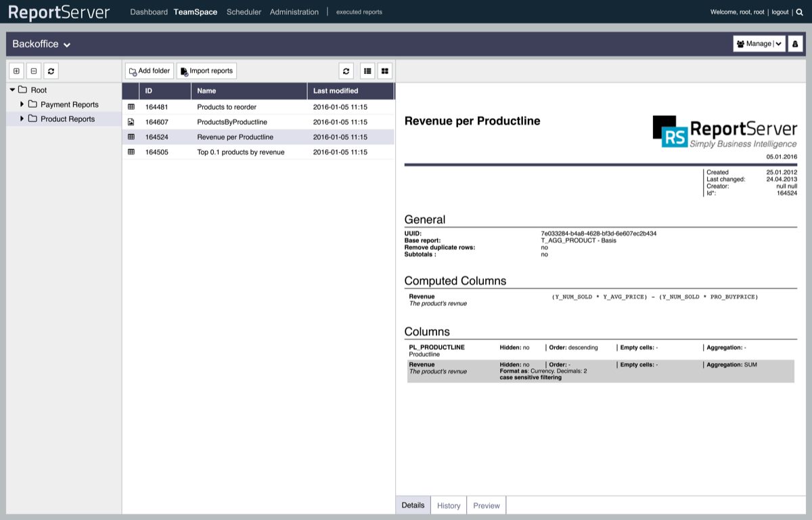Click the table icon for report 164481
The width and height of the screenshot is (812, 520).
131,107
